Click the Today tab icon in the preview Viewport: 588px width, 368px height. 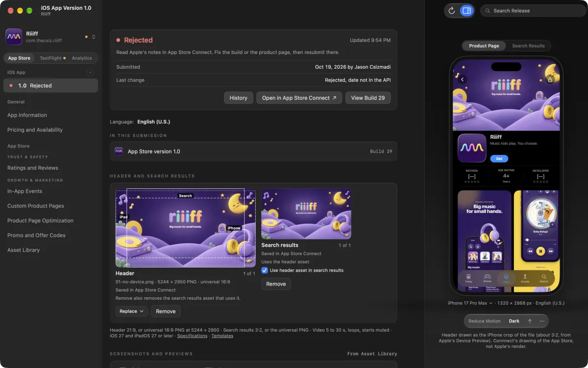click(x=469, y=278)
